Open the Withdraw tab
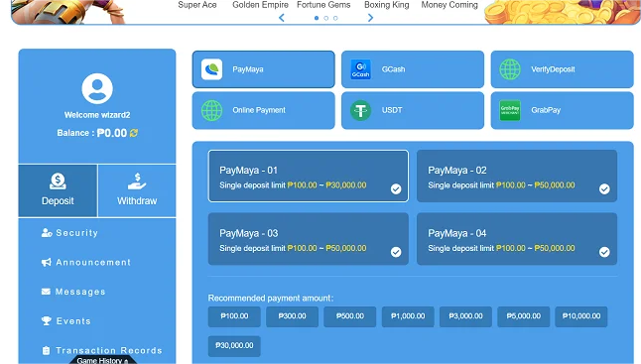 tap(137, 190)
